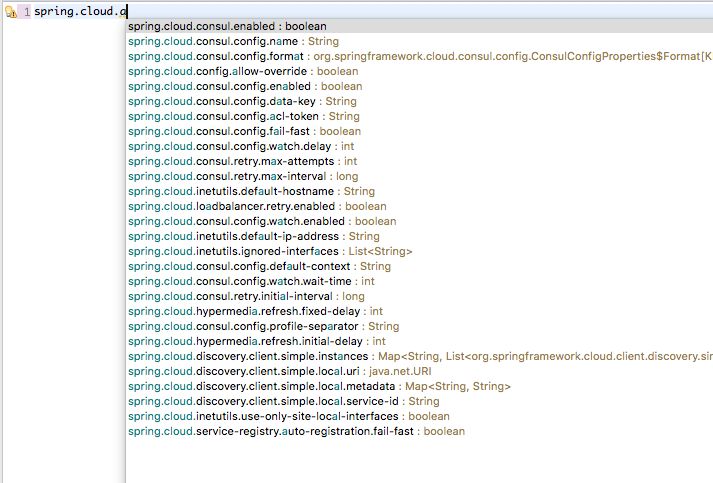Choose spring.cloud.discovery.client.simple.local.metadata entry
Screen dimensions: 713x483
point(419,387)
